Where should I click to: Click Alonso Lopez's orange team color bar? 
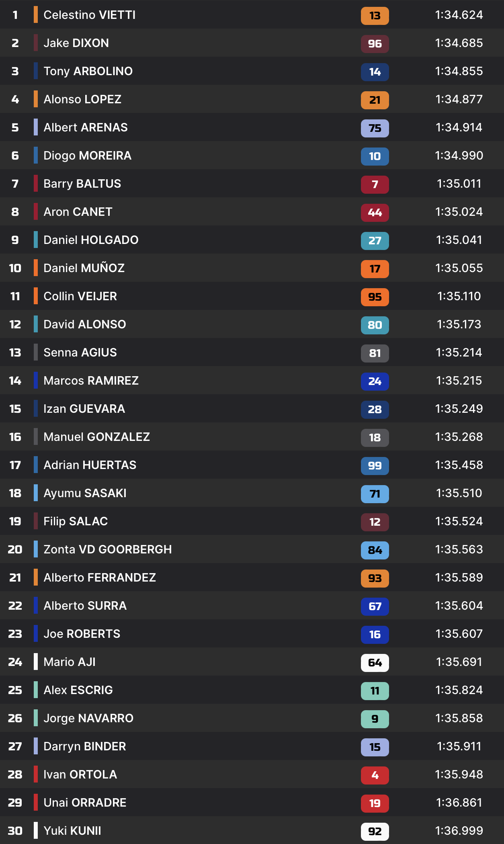(x=36, y=99)
